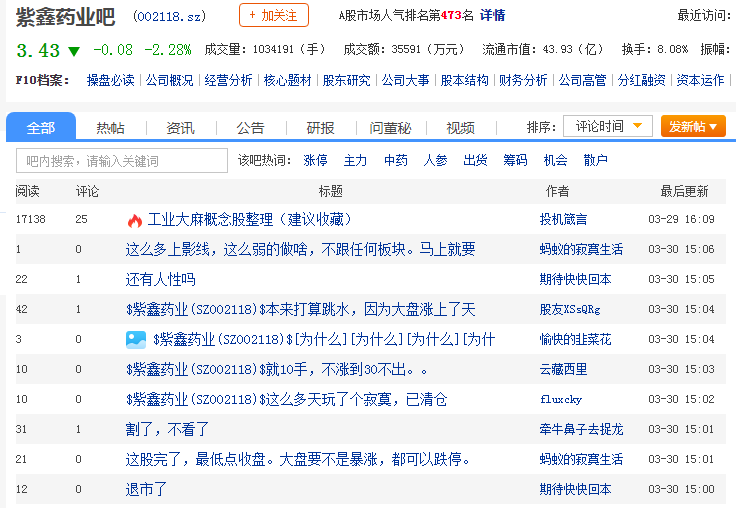Screen dimensions: 736x508
Task: Open post 这股完了，最低点收盘
Action: (x=299, y=459)
